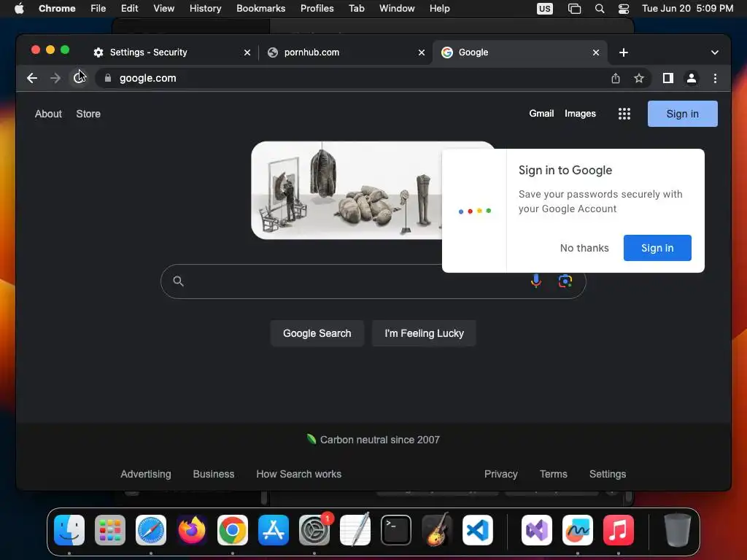Open How Search works link
747x560 pixels.
click(298, 474)
